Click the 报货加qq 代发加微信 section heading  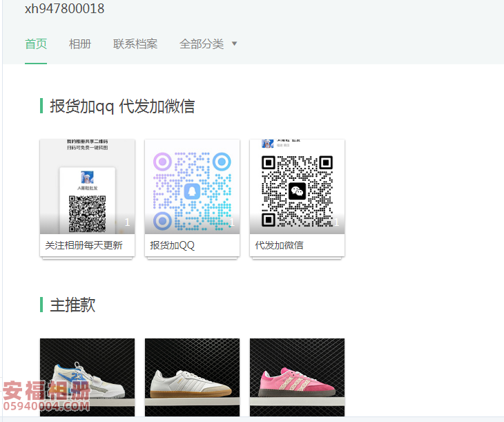pos(122,106)
